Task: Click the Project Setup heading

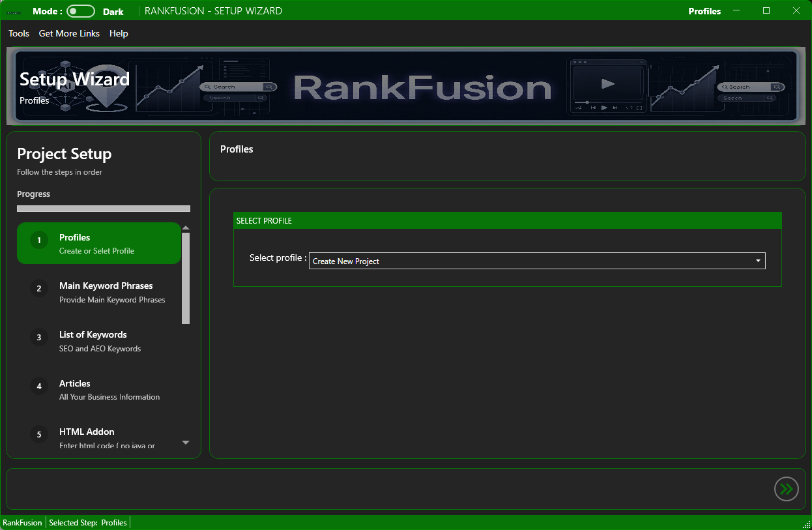Action: point(65,154)
